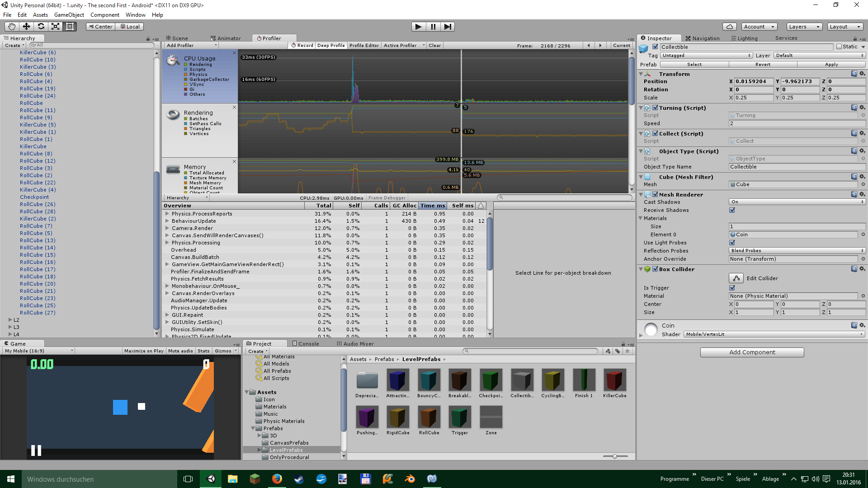The width and height of the screenshot is (868, 488).
Task: Click the Edit Collider icon button
Action: [x=736, y=278]
